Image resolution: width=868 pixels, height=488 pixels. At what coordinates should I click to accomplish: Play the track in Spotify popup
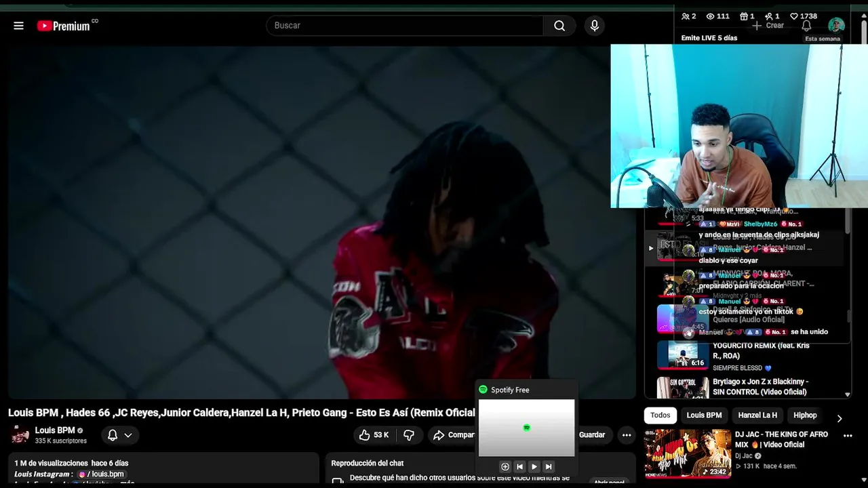(534, 466)
